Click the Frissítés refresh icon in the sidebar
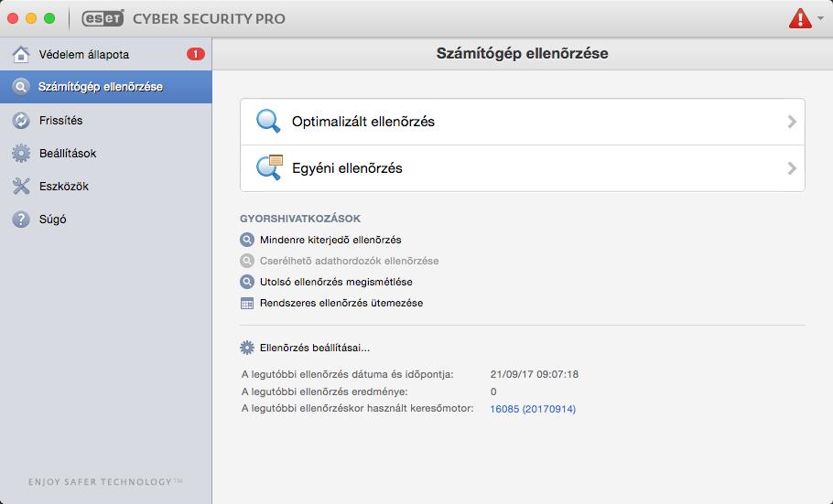 tap(21, 120)
